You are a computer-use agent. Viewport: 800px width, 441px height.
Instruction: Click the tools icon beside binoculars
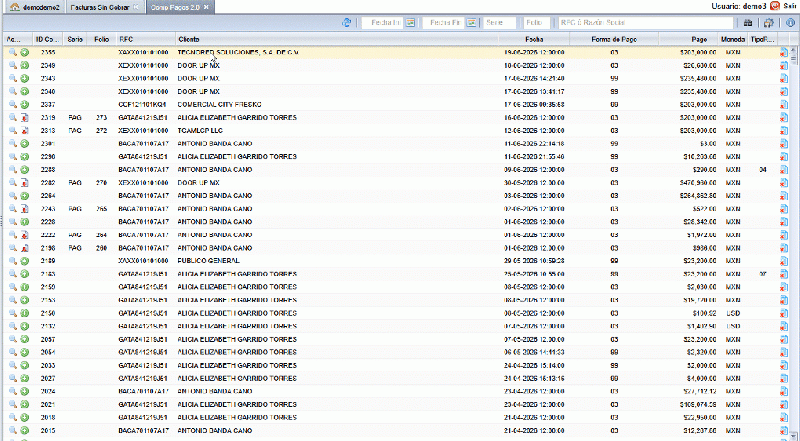[769, 22]
